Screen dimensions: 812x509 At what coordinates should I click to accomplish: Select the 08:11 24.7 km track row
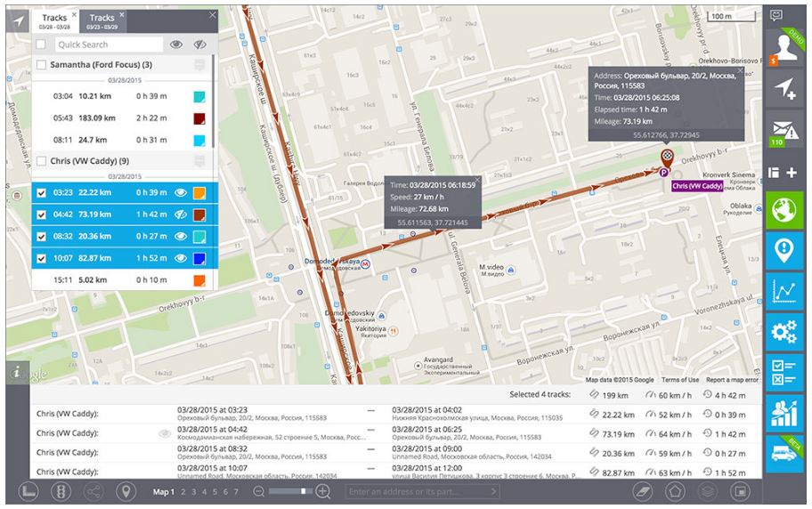coord(122,140)
